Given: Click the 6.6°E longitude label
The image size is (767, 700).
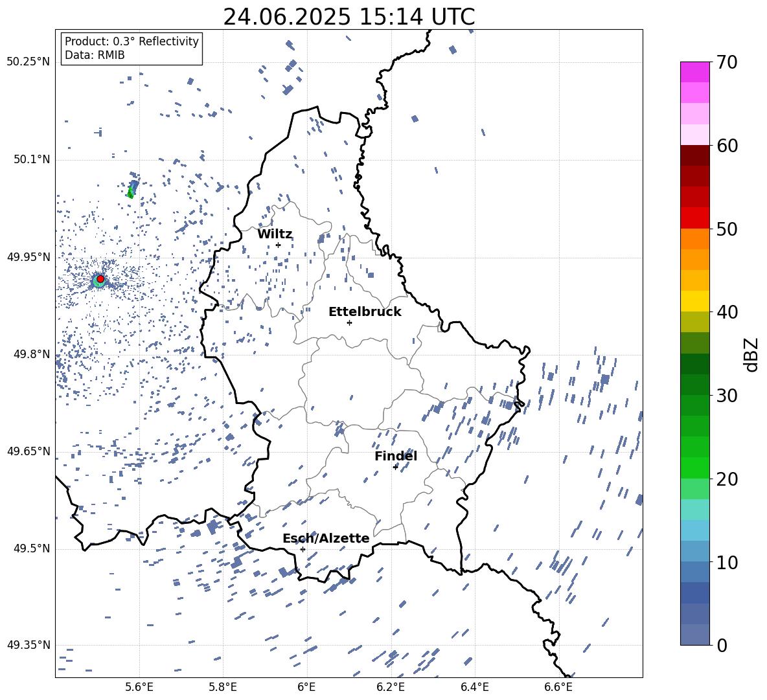Looking at the screenshot, I should pyautogui.click(x=558, y=687).
